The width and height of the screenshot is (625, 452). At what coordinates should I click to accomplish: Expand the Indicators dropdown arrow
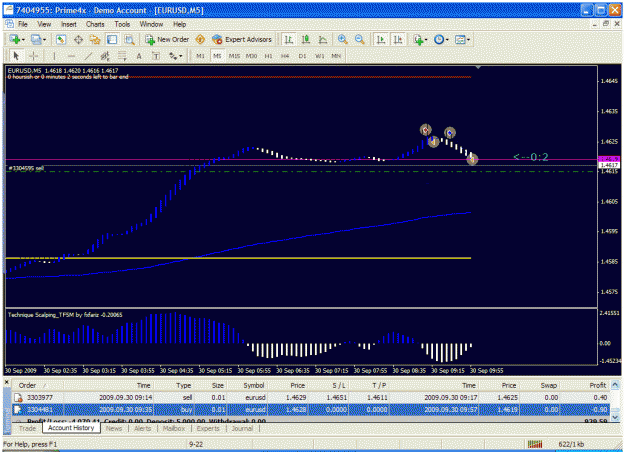(426, 40)
